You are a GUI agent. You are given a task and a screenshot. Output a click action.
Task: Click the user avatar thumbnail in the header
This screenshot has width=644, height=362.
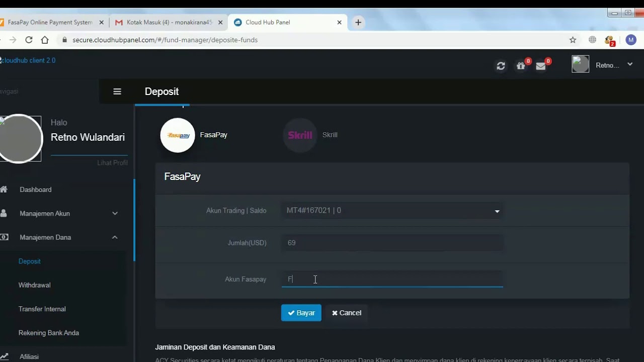pos(581,64)
